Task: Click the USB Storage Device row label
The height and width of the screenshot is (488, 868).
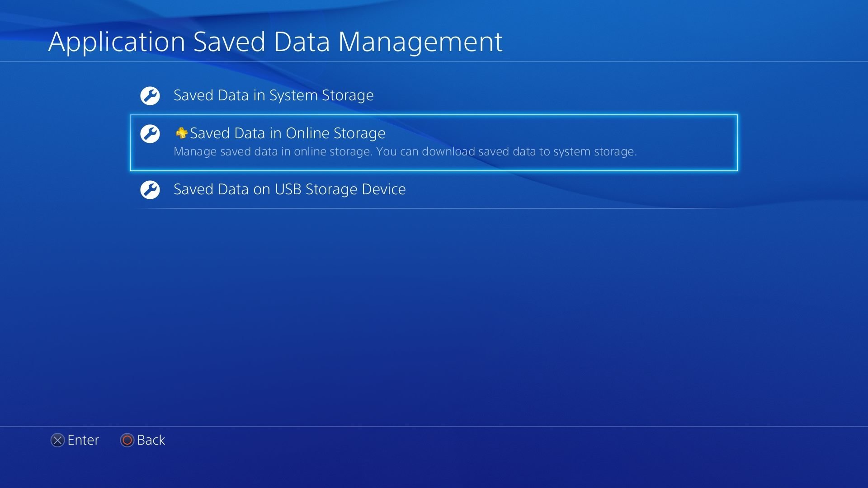Action: pyautogui.click(x=290, y=189)
